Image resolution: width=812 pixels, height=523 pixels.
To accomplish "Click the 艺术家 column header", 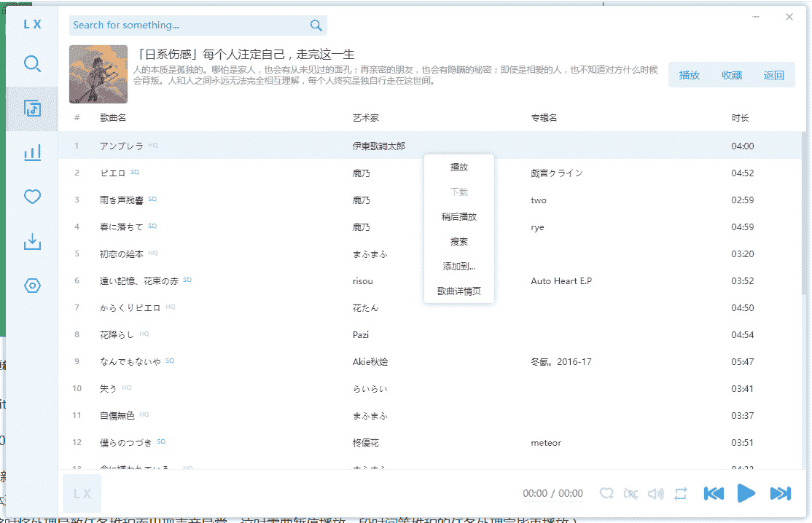I will click(366, 118).
